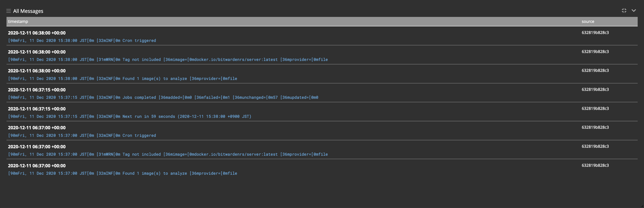Click the hamburger icon beside All Messages
The height and width of the screenshot is (208, 644).
pyautogui.click(x=8, y=11)
